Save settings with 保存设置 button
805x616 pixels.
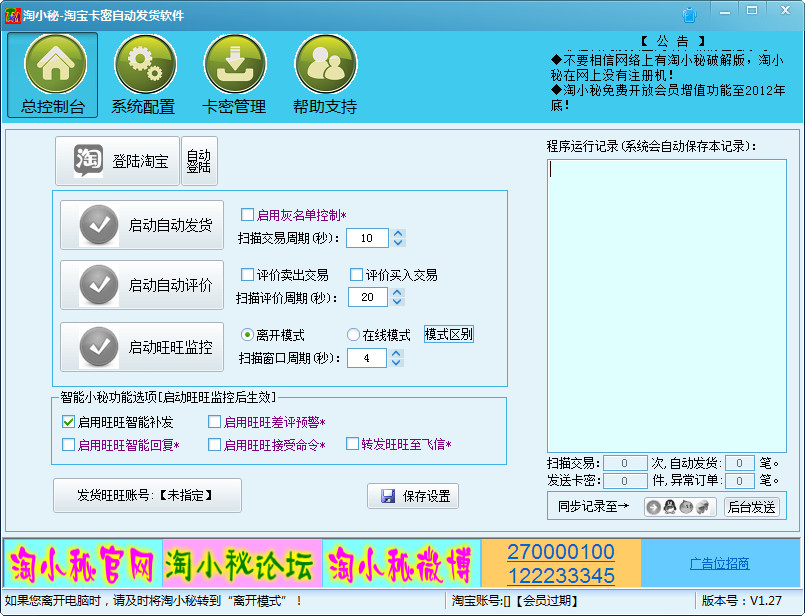coord(413,496)
